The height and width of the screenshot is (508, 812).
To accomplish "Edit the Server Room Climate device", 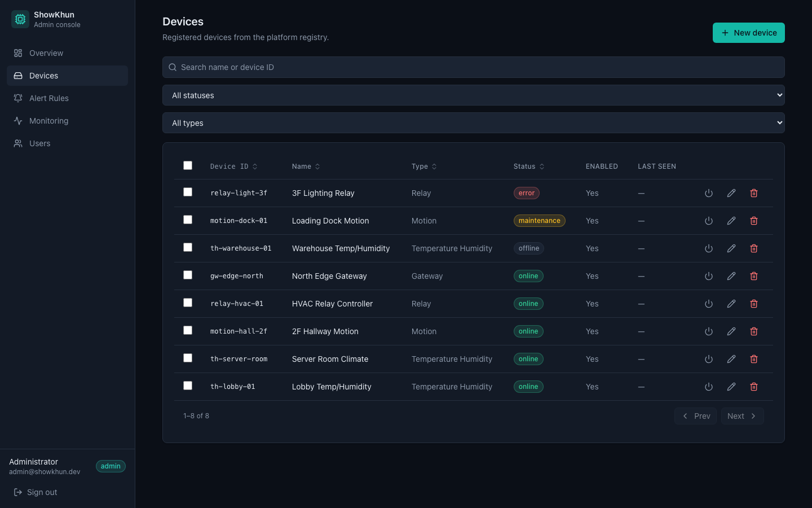I will point(731,359).
